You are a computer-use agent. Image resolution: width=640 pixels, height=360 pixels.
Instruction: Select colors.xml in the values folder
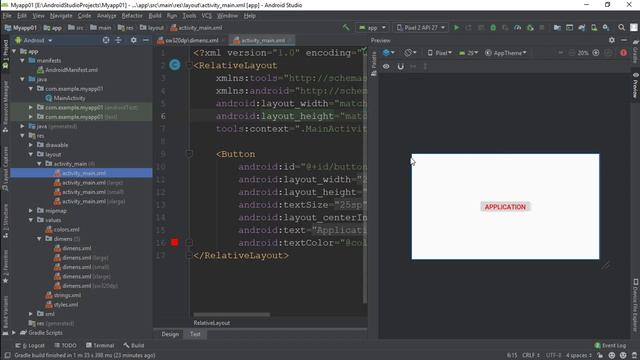pyautogui.click(x=63, y=229)
